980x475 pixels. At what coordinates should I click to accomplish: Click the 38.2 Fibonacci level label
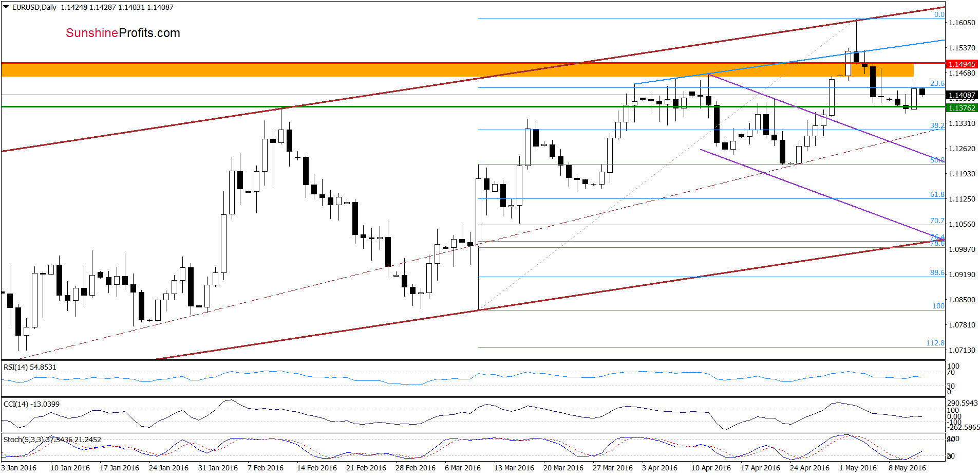point(937,125)
